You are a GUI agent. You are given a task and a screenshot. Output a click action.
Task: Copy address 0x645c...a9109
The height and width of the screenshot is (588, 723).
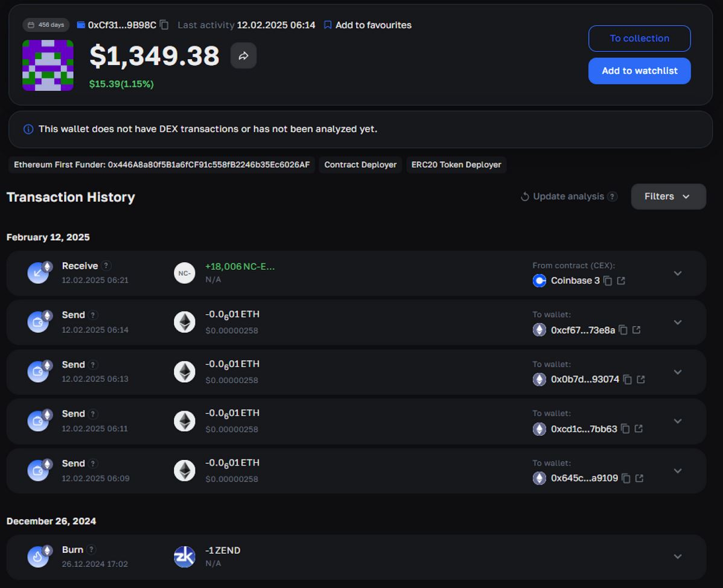click(x=626, y=478)
